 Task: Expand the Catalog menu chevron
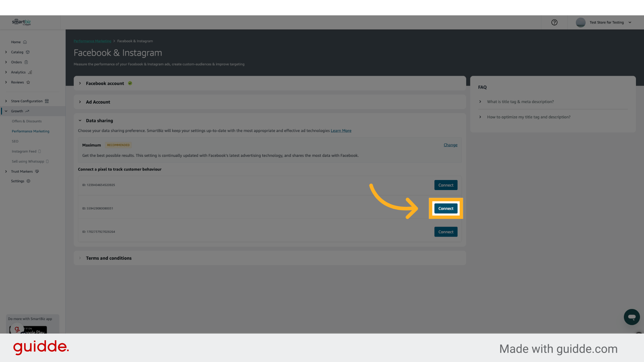[6, 52]
